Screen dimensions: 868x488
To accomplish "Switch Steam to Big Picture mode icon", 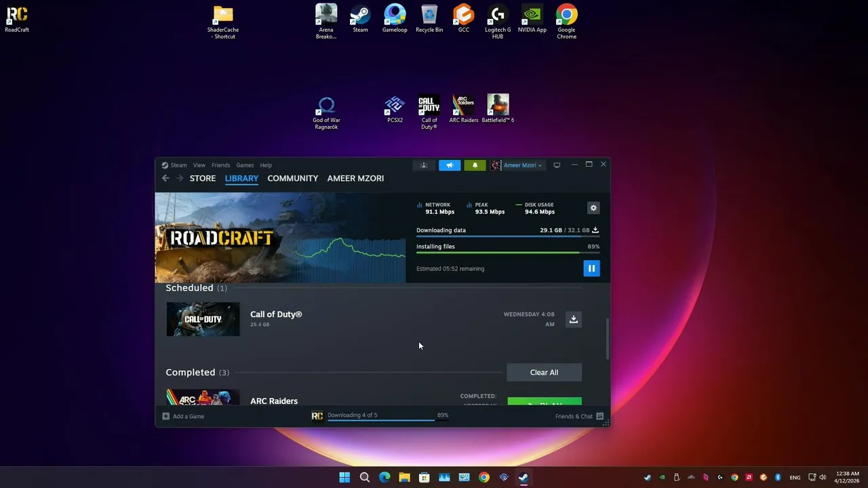I will tap(557, 165).
